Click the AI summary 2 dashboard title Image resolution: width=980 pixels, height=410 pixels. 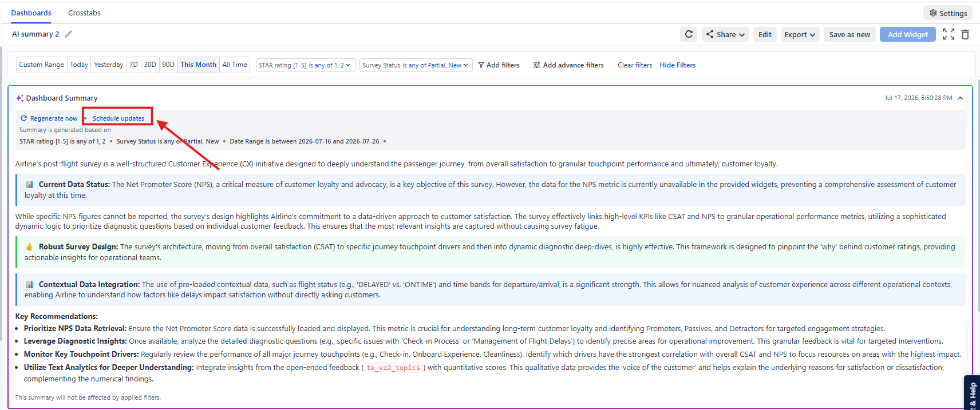pos(35,34)
